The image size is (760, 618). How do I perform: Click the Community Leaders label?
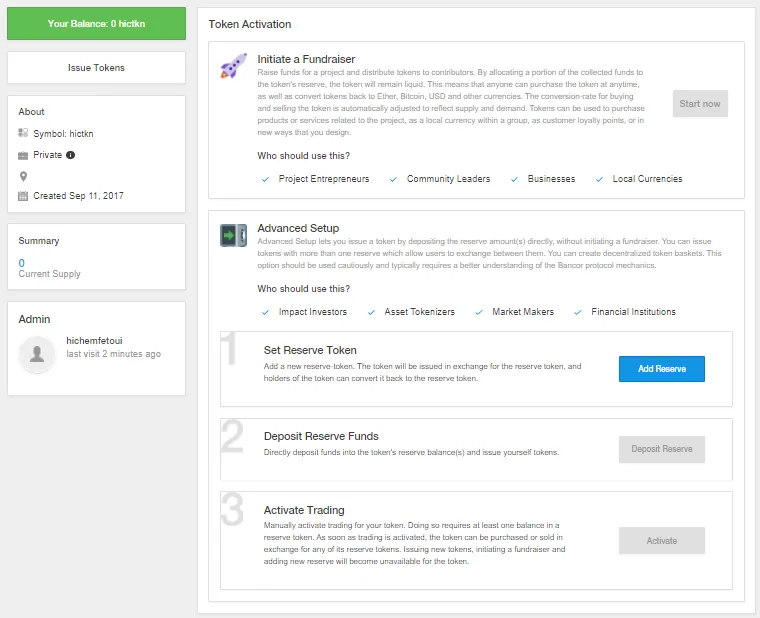point(448,179)
